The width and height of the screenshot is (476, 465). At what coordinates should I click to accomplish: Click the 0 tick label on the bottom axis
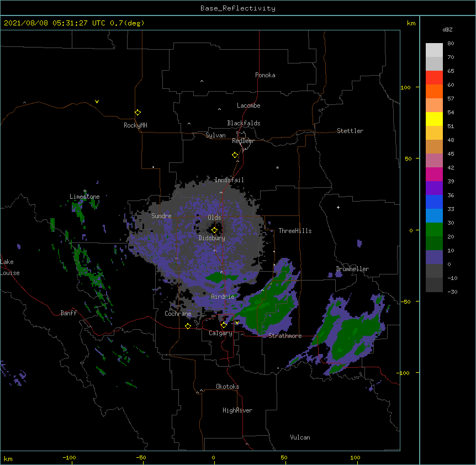click(213, 457)
